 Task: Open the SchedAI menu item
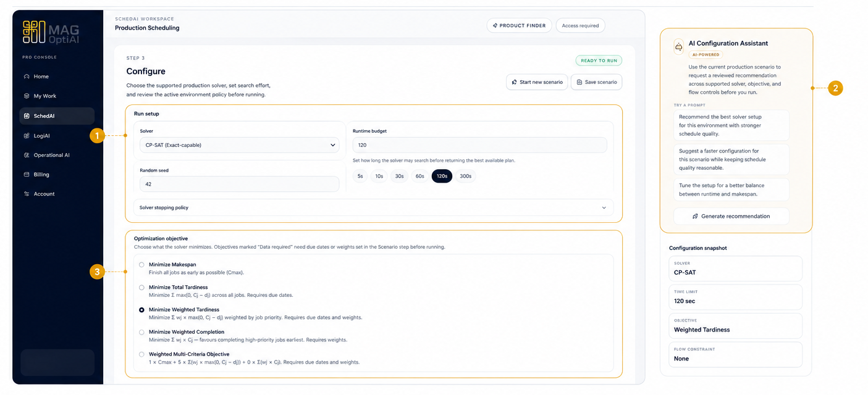(x=57, y=116)
